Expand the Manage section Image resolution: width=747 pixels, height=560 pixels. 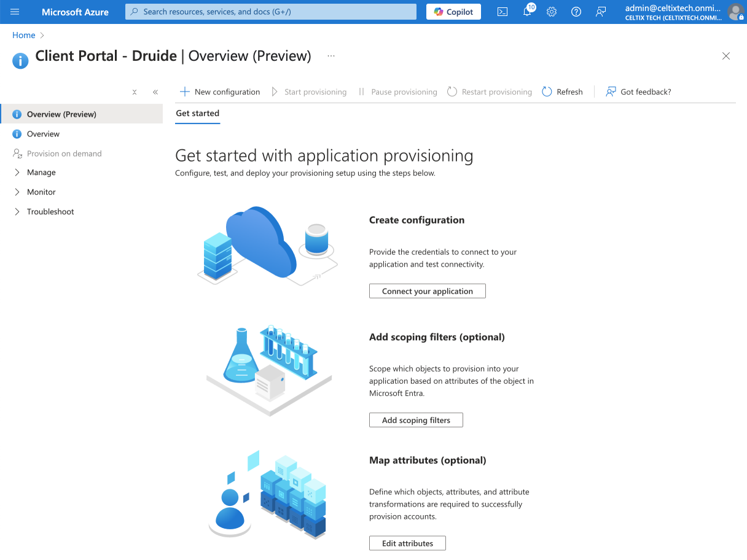[41, 173]
